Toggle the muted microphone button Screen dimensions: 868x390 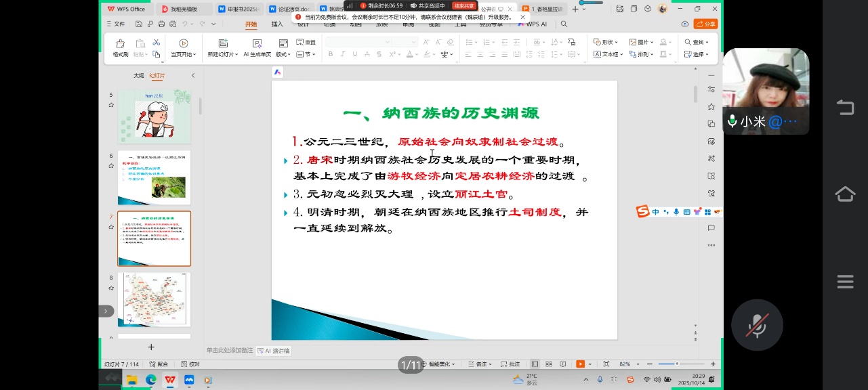[x=757, y=325]
